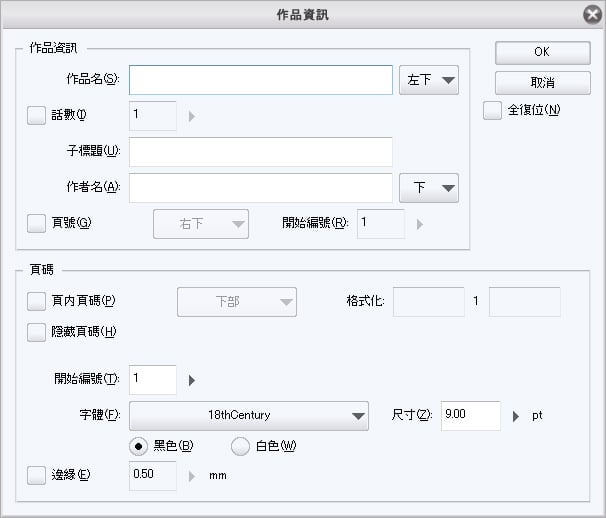Screen dimensions: 606x518
Task: Close the 作品資訊 dialog with X icon
Action: 590,14
